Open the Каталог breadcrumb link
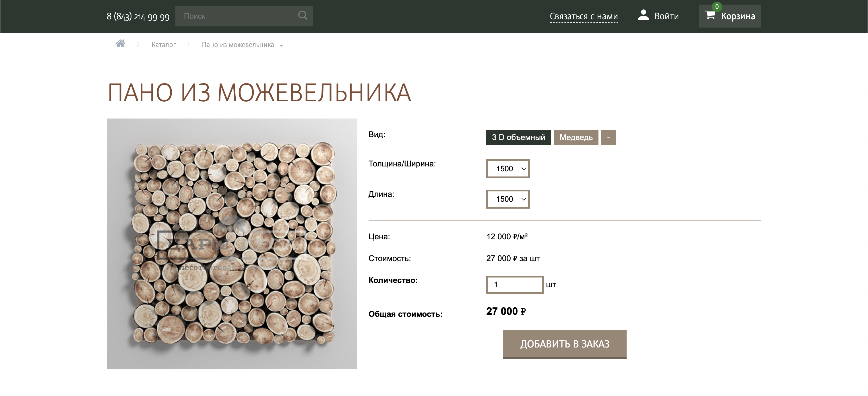 [x=163, y=45]
